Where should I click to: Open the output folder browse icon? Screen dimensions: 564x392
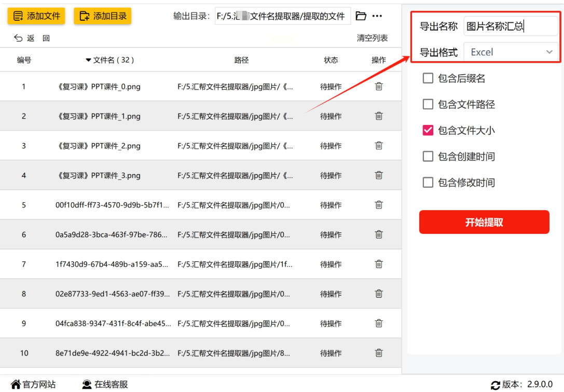(x=361, y=16)
